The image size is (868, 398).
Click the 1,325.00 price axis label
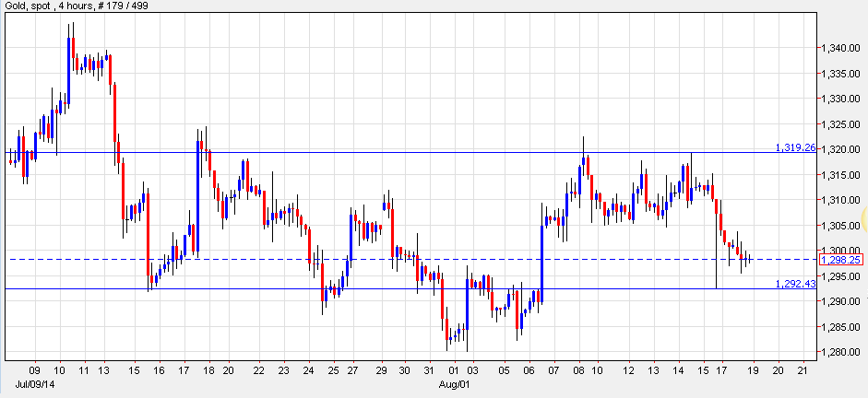[843, 124]
